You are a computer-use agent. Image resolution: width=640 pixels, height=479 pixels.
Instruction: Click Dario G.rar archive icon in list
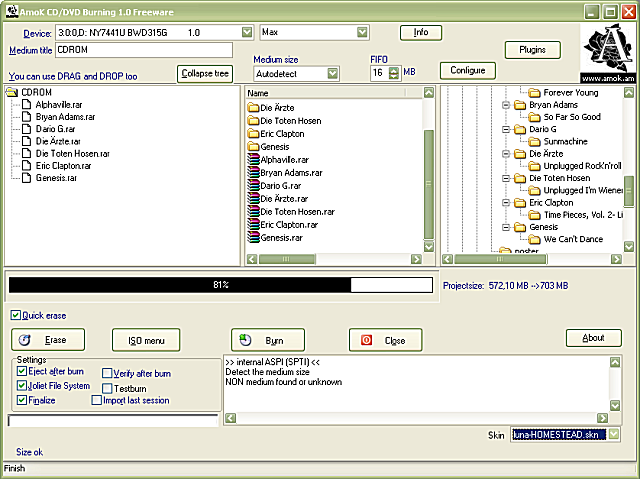[x=253, y=186]
